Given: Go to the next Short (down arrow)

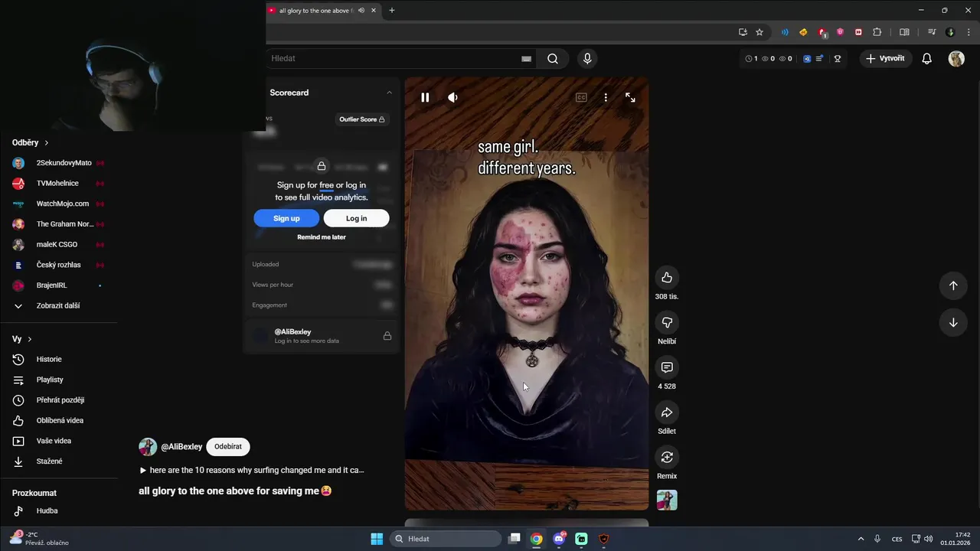Looking at the screenshot, I should pos(953,322).
